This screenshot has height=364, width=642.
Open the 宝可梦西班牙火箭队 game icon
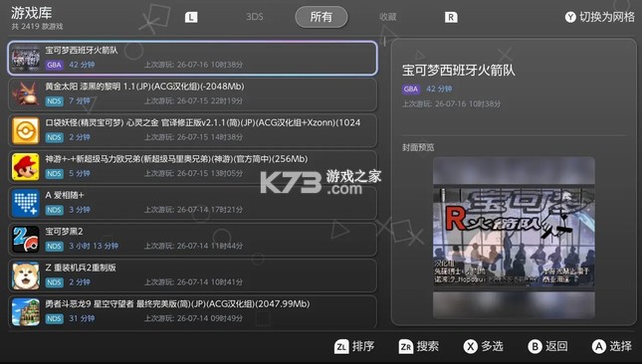(26, 58)
